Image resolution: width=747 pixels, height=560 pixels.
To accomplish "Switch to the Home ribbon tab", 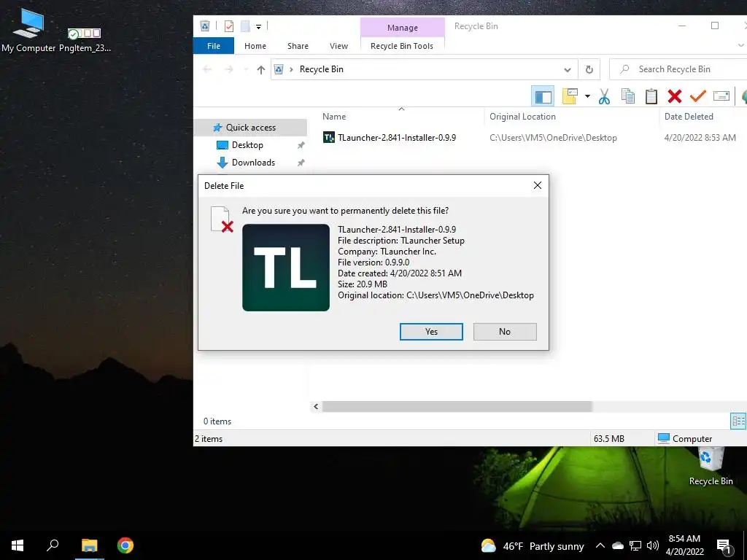I will tap(255, 46).
